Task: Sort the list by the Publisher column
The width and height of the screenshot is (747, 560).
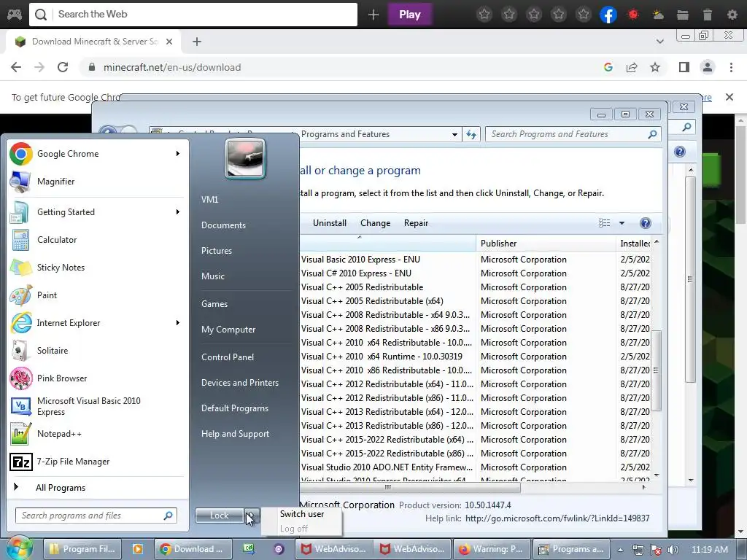Action: pyautogui.click(x=546, y=244)
